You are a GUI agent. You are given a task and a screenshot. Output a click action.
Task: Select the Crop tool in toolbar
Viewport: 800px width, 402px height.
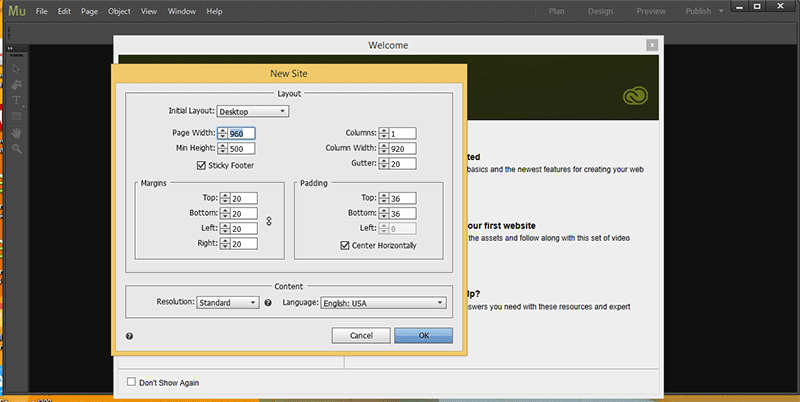coord(16,84)
